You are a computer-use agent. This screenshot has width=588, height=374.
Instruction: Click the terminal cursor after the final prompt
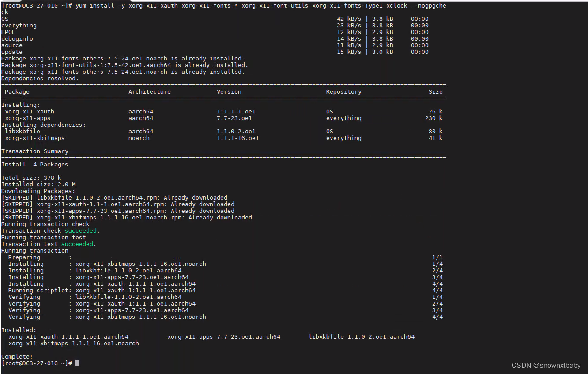(x=77, y=363)
